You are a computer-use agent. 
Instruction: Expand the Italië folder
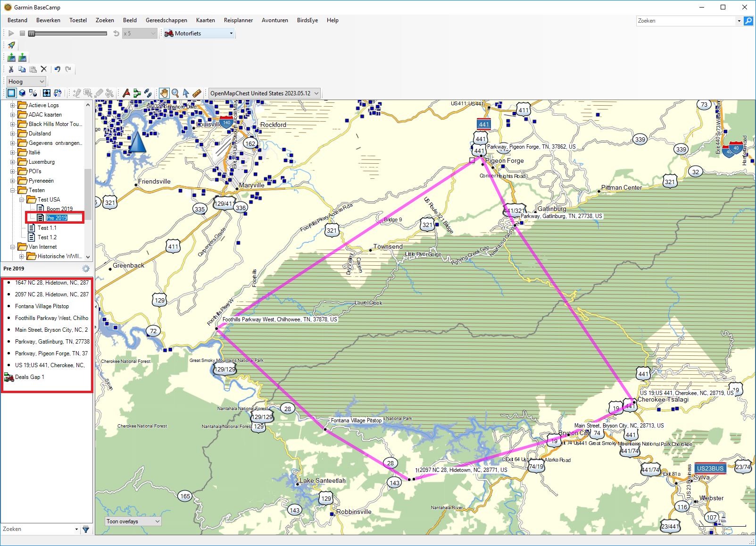click(13, 152)
